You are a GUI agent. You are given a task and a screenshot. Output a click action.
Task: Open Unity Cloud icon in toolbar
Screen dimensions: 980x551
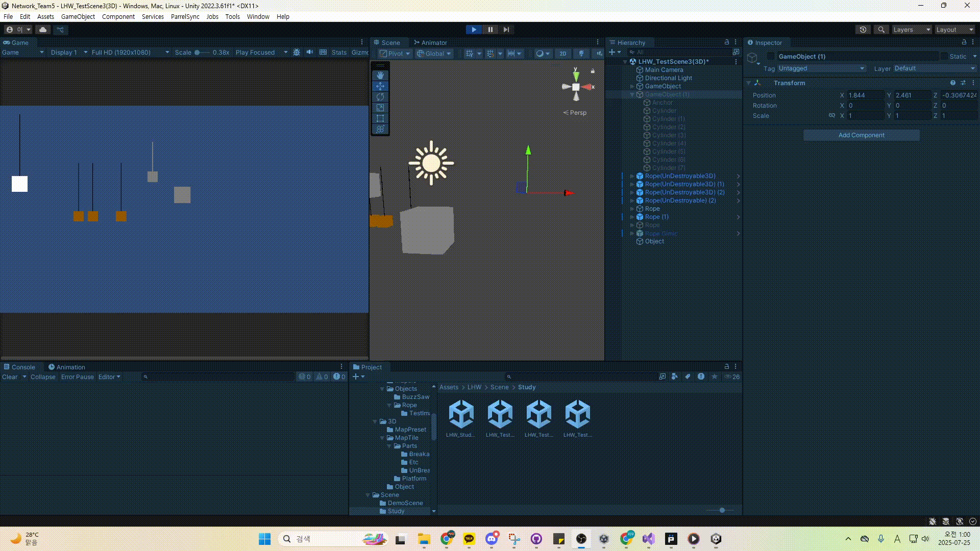click(43, 30)
